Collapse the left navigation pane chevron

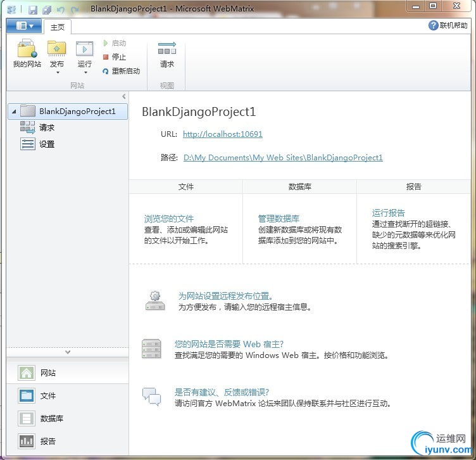tap(124, 96)
